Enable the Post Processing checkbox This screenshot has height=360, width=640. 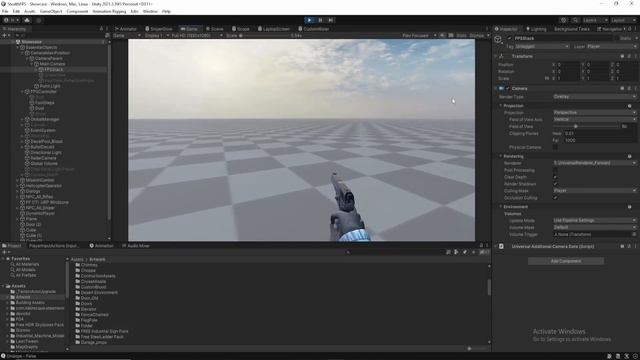[555, 170]
